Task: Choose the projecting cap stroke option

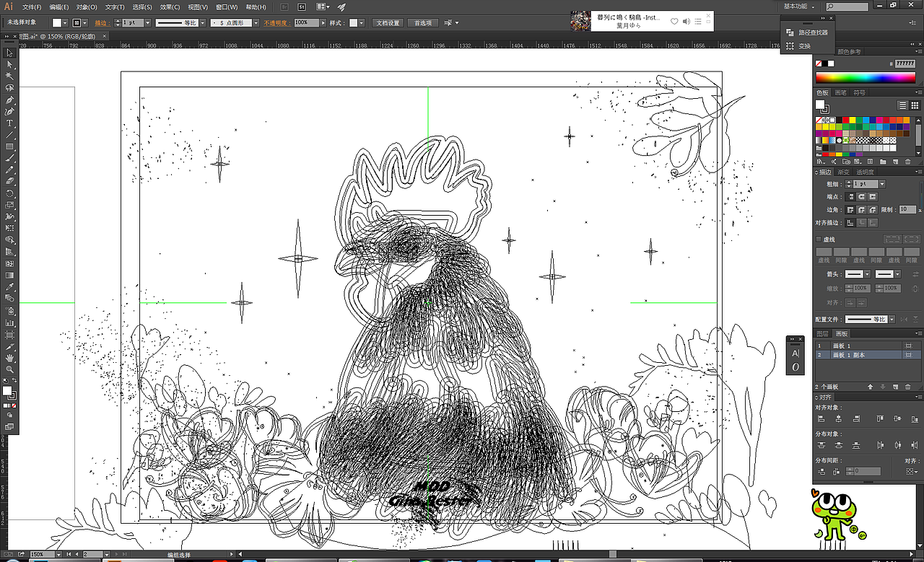Action: (873, 196)
